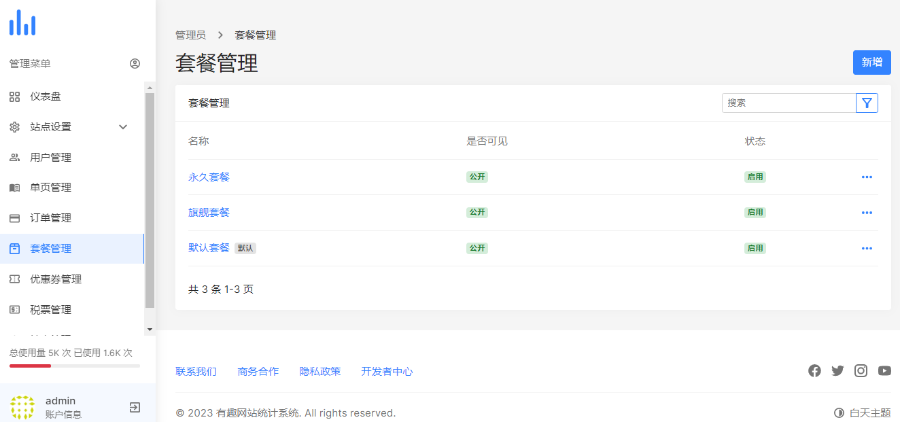Visit the YouTube icon in footer
The height and width of the screenshot is (422, 900).
(x=885, y=371)
